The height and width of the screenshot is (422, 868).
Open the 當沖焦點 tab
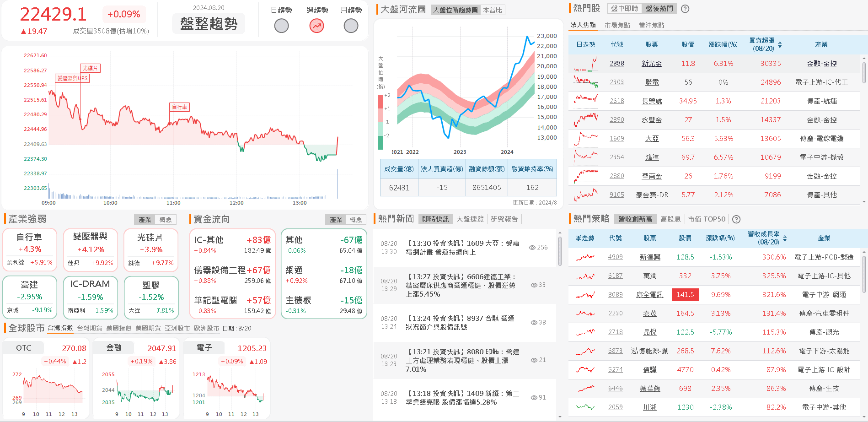(651, 25)
